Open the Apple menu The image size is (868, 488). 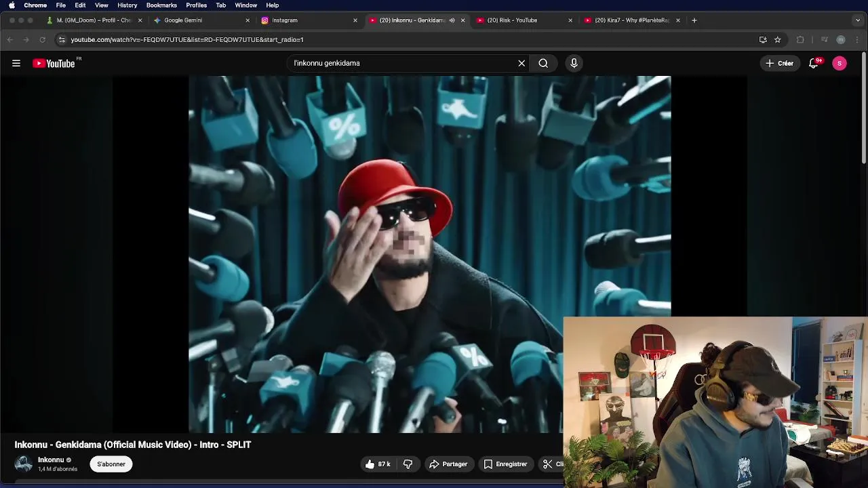pyautogui.click(x=12, y=5)
